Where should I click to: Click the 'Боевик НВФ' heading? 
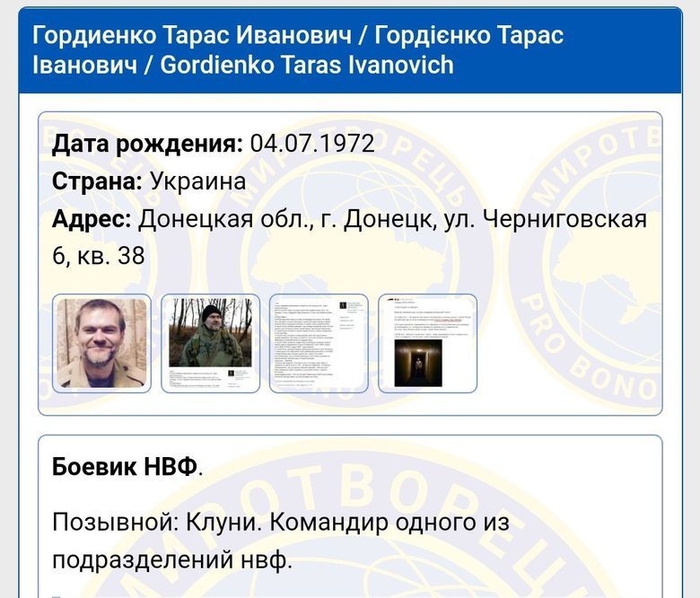[x=125, y=467]
